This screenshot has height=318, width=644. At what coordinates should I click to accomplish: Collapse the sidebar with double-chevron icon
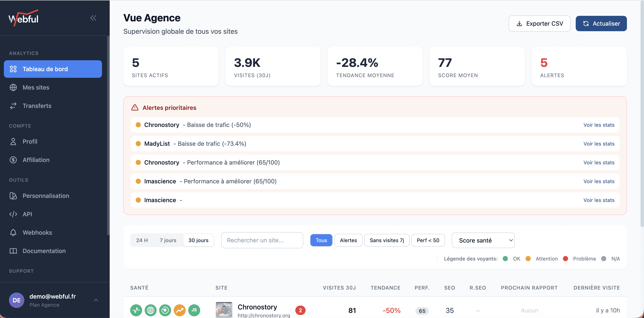pyautogui.click(x=93, y=18)
